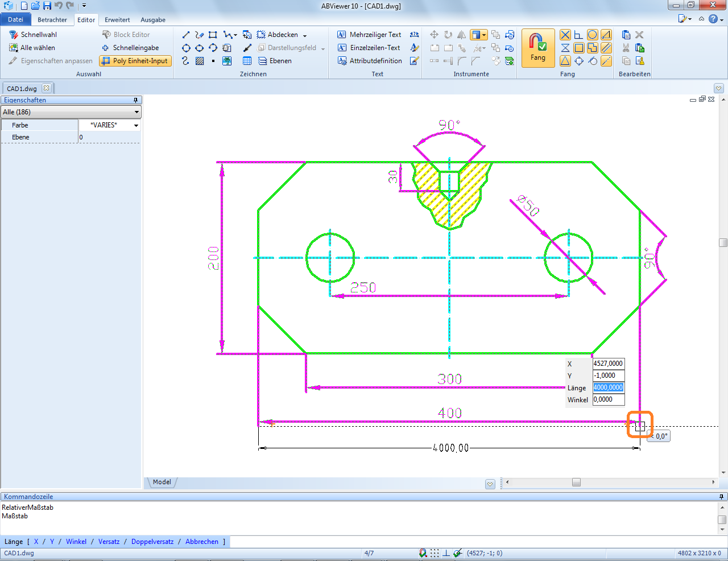
Task: Toggle ortho mode in status bar
Action: point(446,553)
